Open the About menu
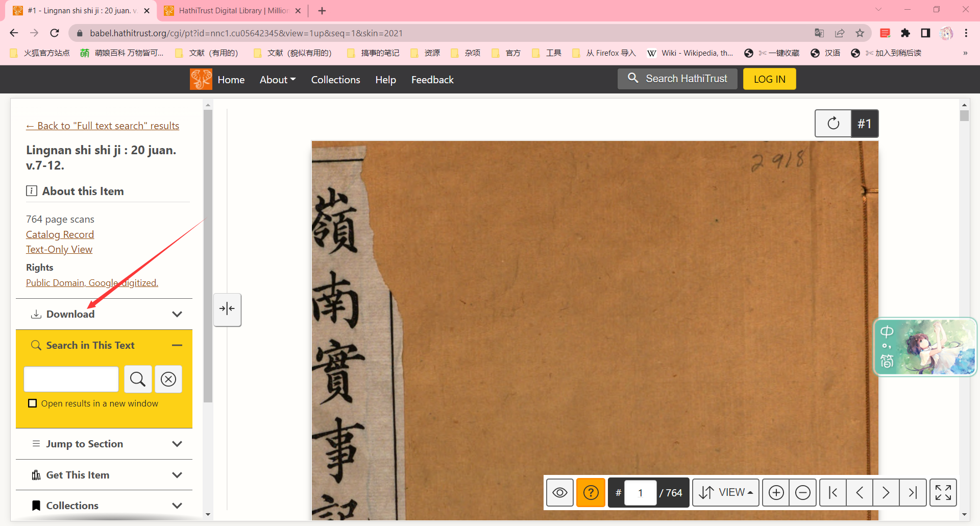Image resolution: width=980 pixels, height=526 pixels. (x=277, y=80)
